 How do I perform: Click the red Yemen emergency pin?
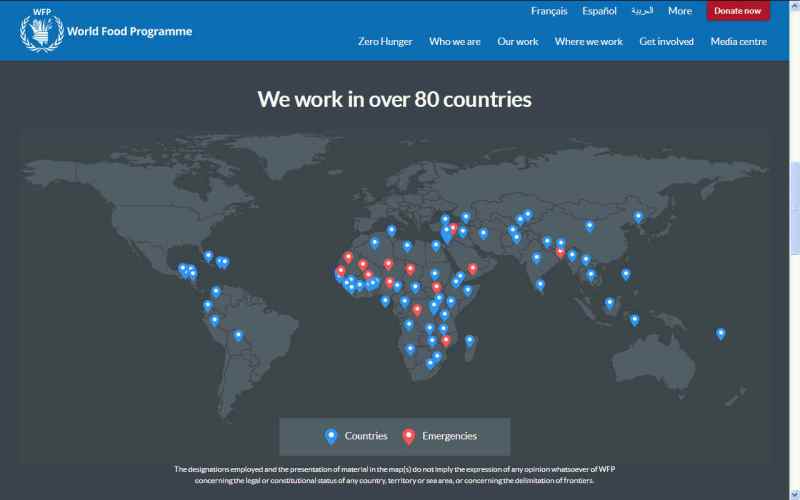473,267
